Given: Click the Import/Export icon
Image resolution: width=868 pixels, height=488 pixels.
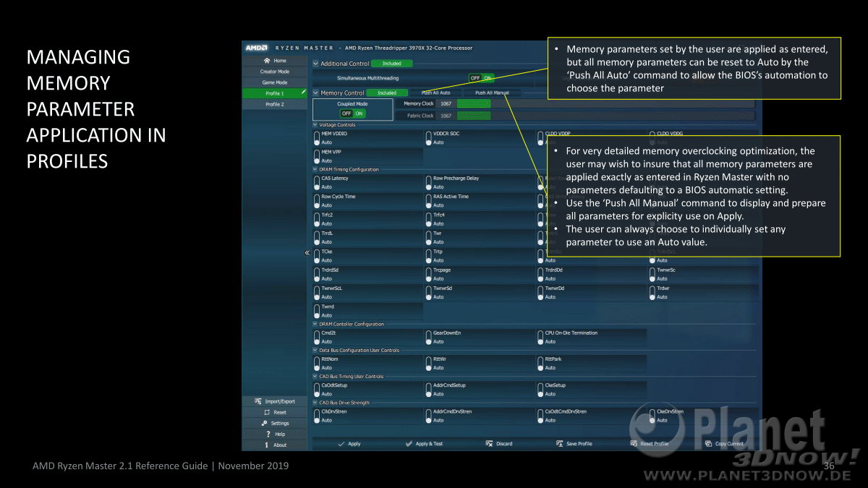Looking at the screenshot, I should coord(258,401).
